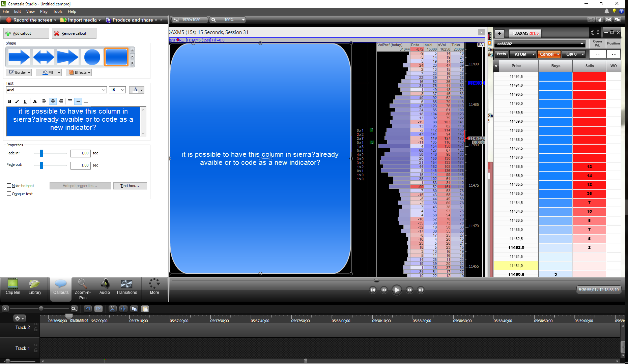The width and height of the screenshot is (628, 364).
Task: Select the circle callout shape
Action: coord(92,57)
